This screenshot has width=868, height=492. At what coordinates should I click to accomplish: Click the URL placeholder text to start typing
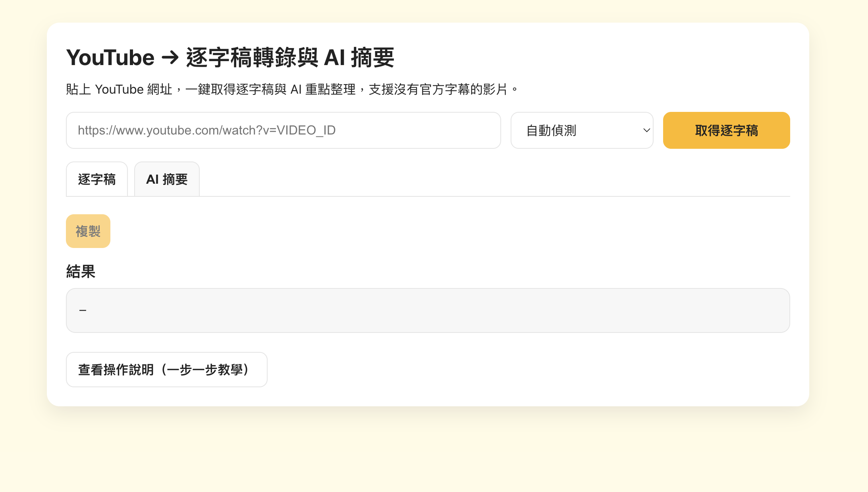pos(206,130)
